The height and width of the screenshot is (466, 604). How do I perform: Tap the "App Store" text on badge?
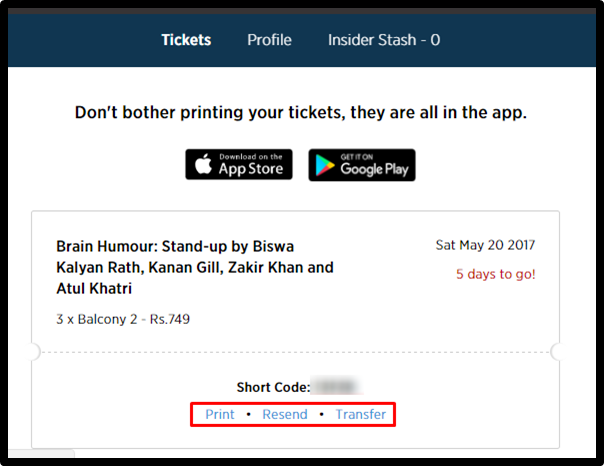click(251, 169)
